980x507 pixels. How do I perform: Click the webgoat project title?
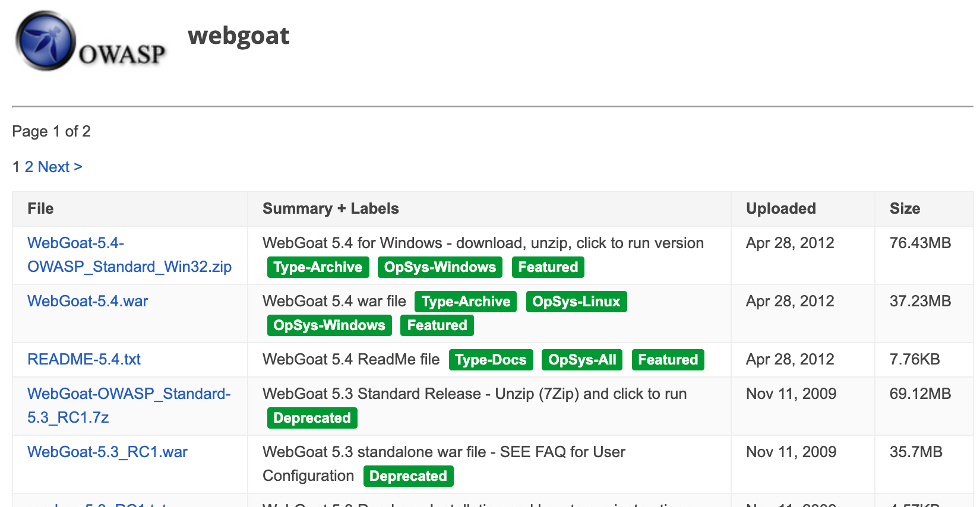click(x=238, y=36)
